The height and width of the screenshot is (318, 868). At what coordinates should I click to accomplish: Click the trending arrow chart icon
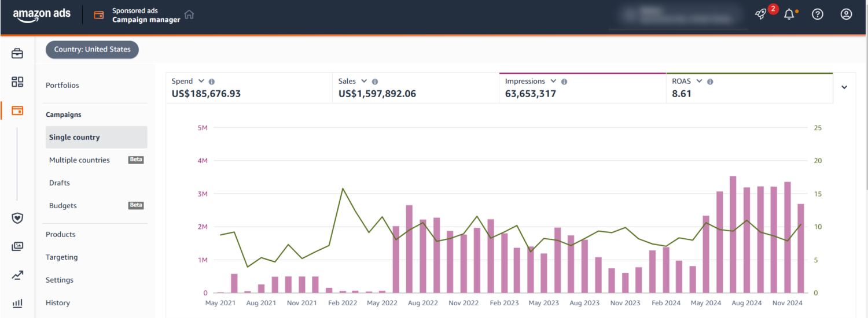(17, 275)
